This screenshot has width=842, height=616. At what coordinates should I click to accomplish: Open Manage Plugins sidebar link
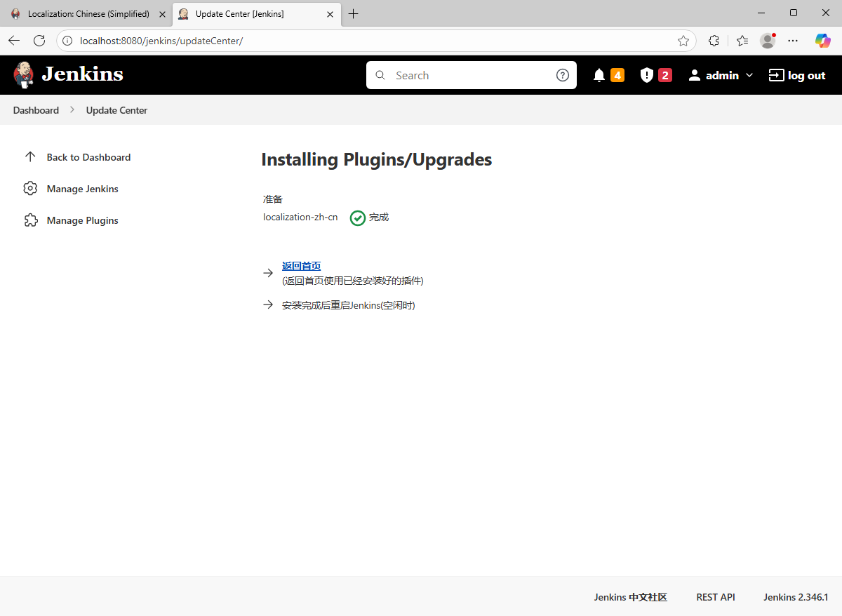pos(82,220)
